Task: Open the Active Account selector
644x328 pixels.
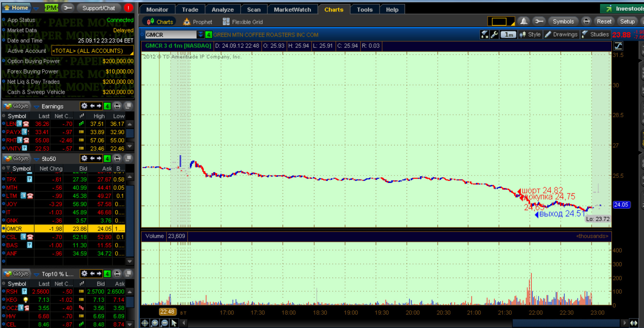Action: [x=92, y=51]
